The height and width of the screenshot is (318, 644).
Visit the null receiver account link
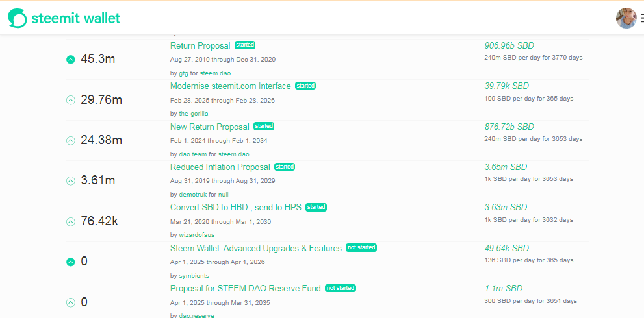tap(223, 195)
